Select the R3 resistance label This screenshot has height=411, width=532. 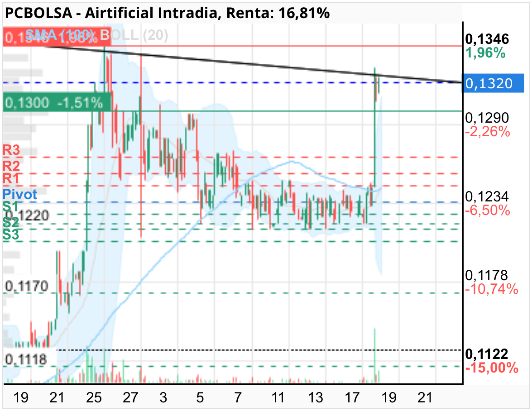(x=11, y=150)
